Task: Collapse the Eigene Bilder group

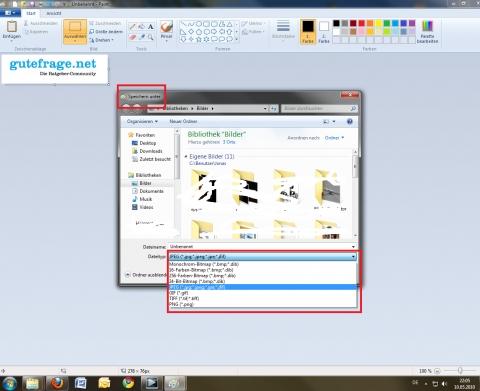Action: (x=186, y=156)
